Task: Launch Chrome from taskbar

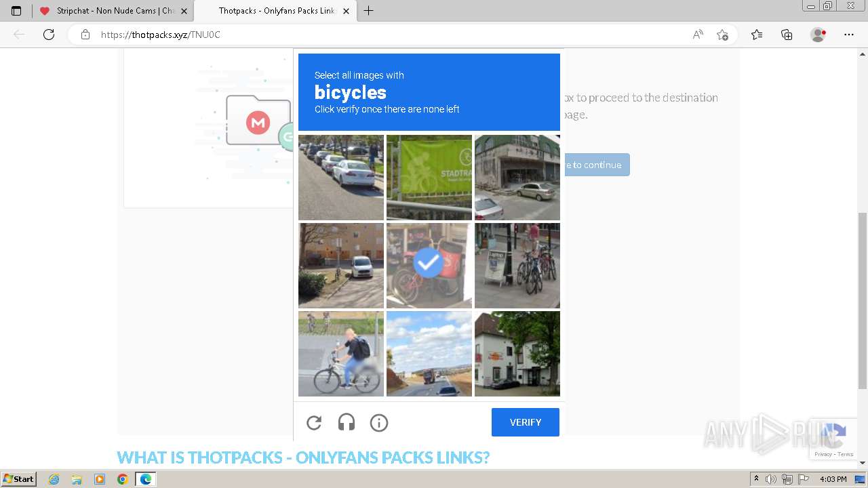Action: pyautogui.click(x=122, y=479)
